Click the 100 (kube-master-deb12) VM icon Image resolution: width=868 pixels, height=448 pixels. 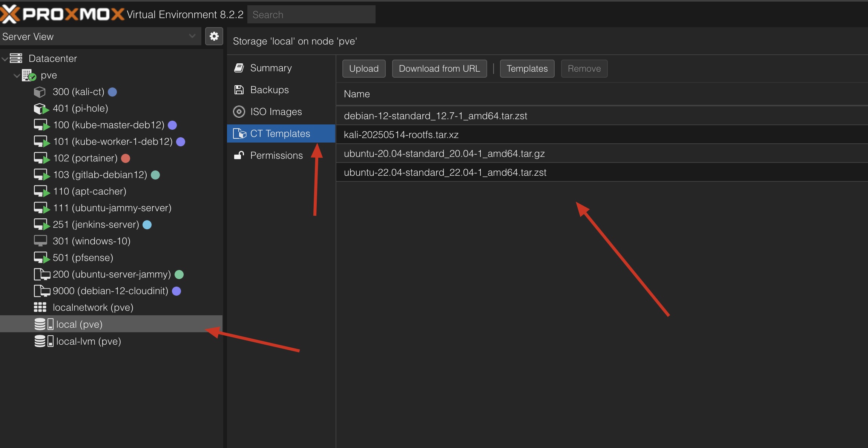click(x=41, y=125)
